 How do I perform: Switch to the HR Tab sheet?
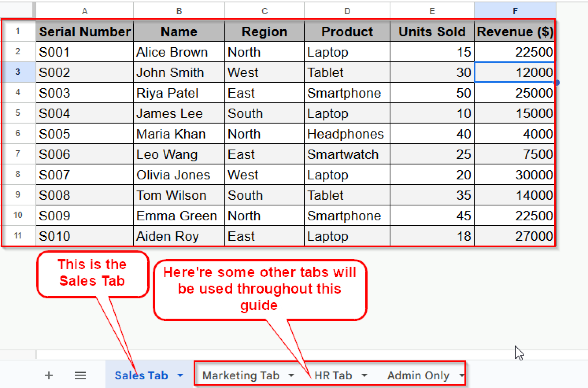point(333,375)
